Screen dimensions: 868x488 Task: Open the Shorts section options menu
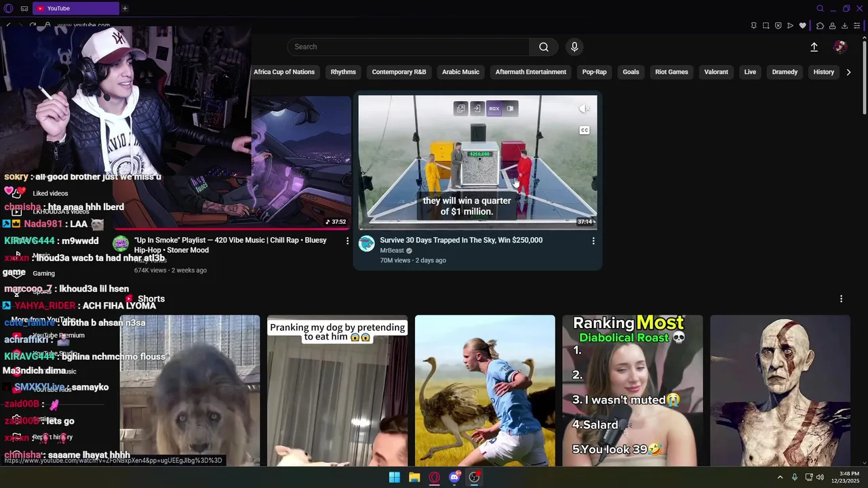click(841, 299)
